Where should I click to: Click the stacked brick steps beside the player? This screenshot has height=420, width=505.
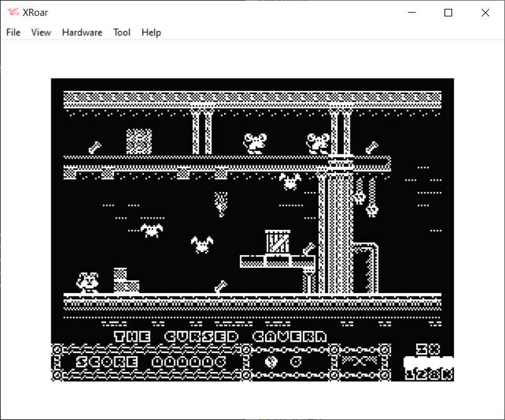point(124,280)
